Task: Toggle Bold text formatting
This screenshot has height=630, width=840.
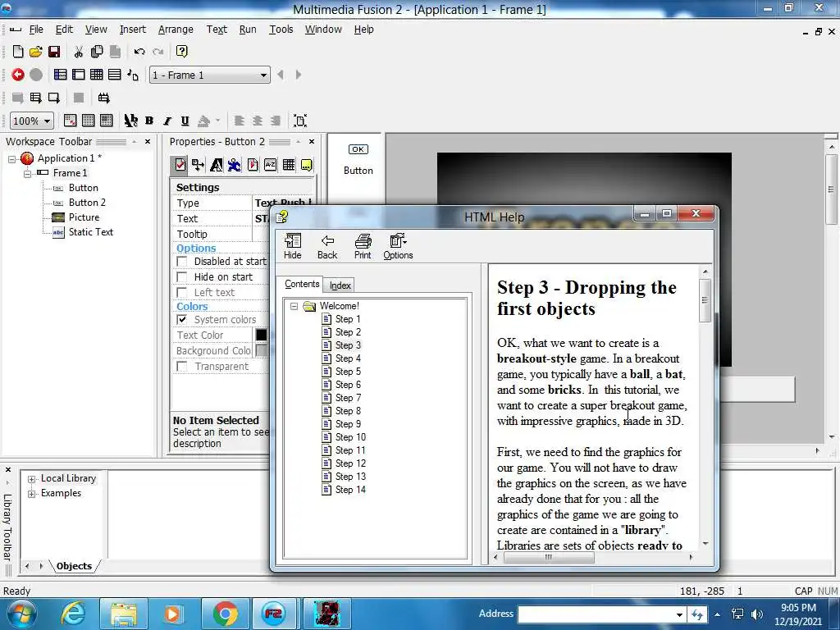Action: (149, 121)
